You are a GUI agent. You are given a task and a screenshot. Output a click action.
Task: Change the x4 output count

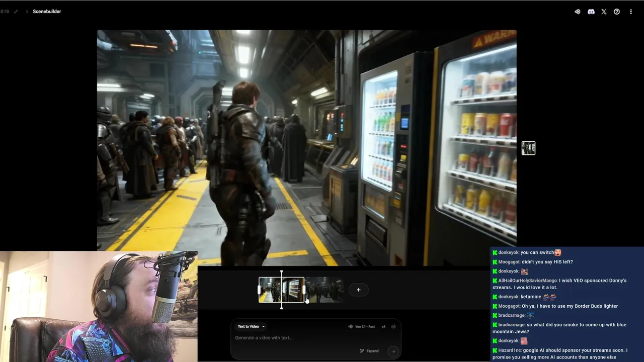coord(383,326)
